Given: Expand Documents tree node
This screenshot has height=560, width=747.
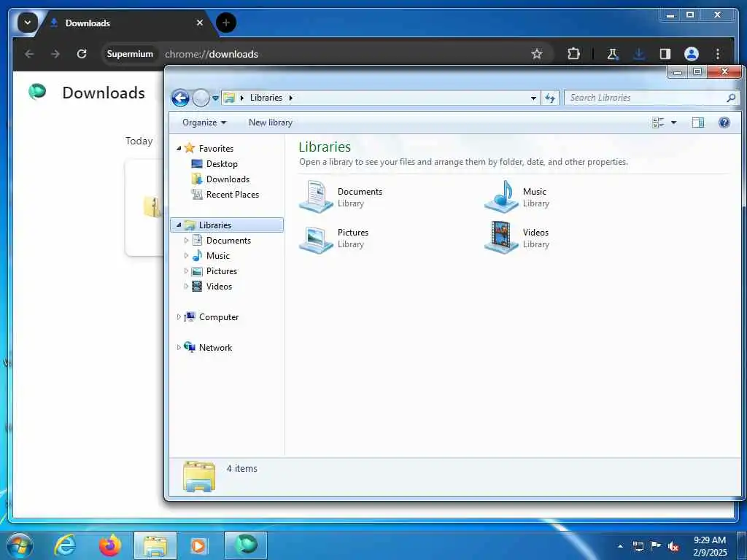Looking at the screenshot, I should [x=186, y=241].
